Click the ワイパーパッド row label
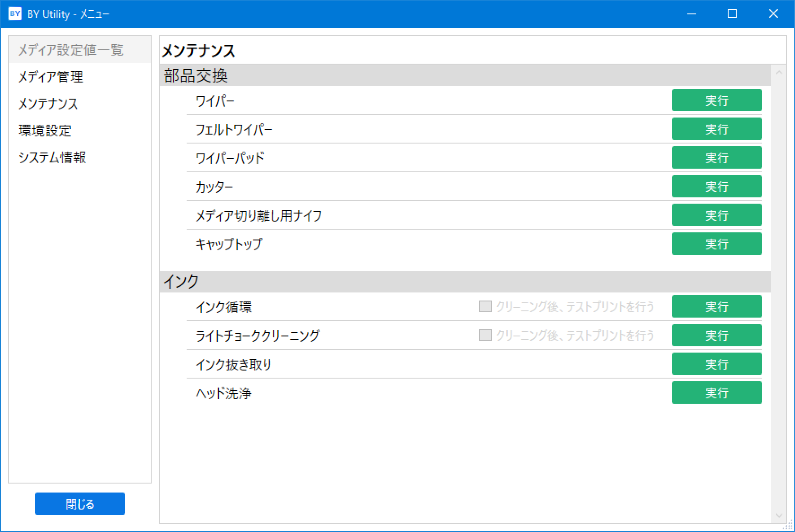Viewport: 795px width, 532px height. [230, 158]
